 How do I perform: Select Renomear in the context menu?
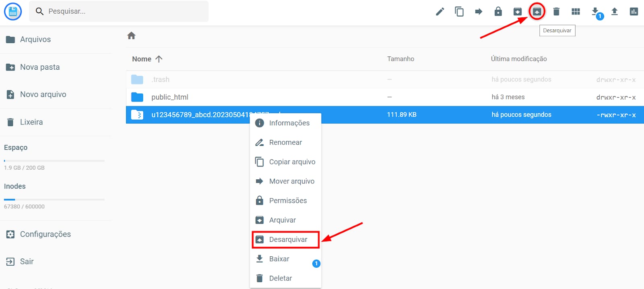click(285, 142)
